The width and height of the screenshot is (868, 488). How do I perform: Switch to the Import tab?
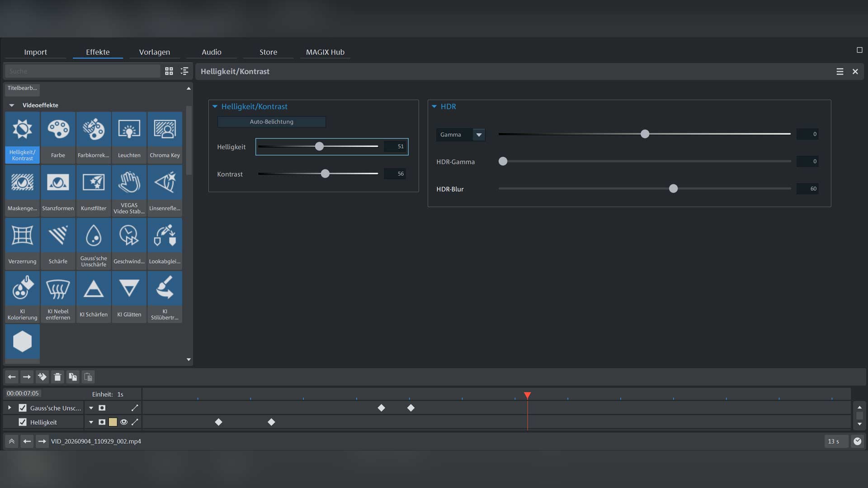35,52
